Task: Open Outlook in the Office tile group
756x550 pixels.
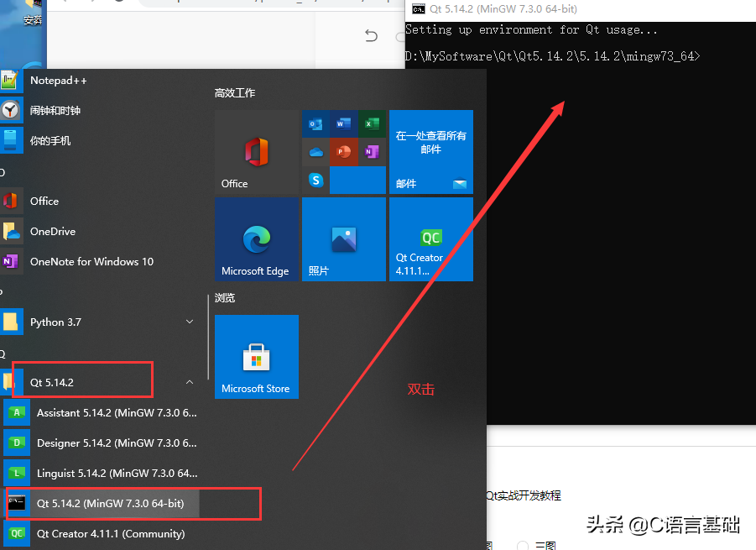Action: (x=315, y=124)
